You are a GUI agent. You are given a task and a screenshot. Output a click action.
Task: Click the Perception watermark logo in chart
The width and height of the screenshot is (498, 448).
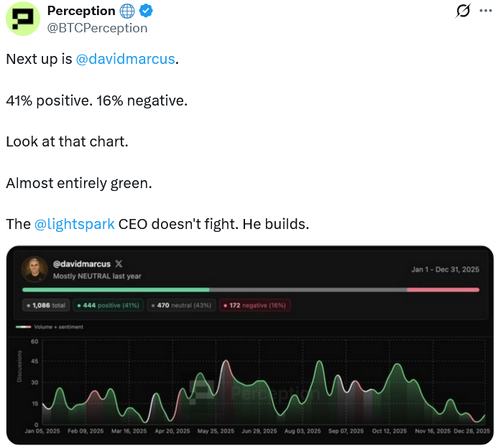coord(204,392)
